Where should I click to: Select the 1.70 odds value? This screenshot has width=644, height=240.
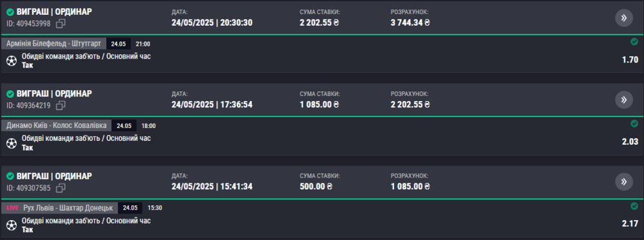[630, 60]
